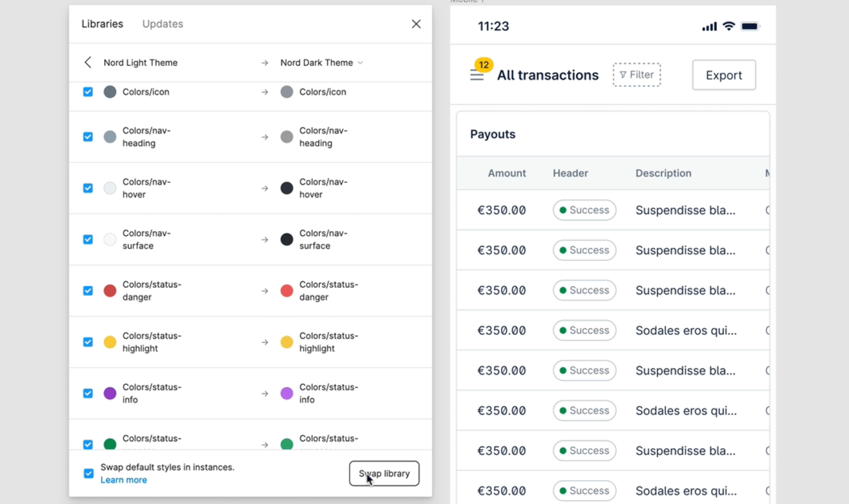Screen dimensions: 849x504
Task: Click the light Colors/icon swatch on the left
Action: click(110, 92)
